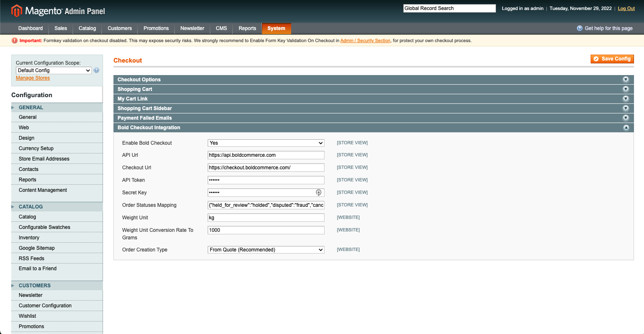Viewport: 644px width, 334px height.
Task: Open Currency Setup in sidebar
Action: (57, 148)
